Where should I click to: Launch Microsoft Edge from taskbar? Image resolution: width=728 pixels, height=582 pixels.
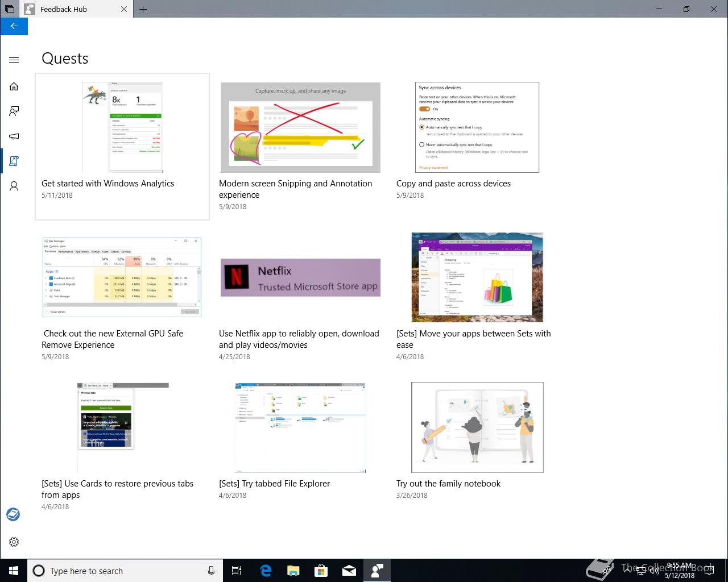265,571
